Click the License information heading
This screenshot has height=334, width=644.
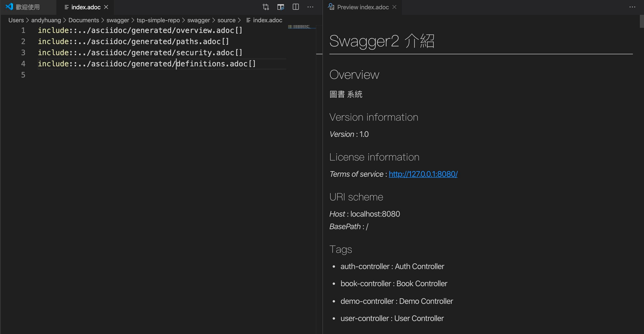[374, 157]
